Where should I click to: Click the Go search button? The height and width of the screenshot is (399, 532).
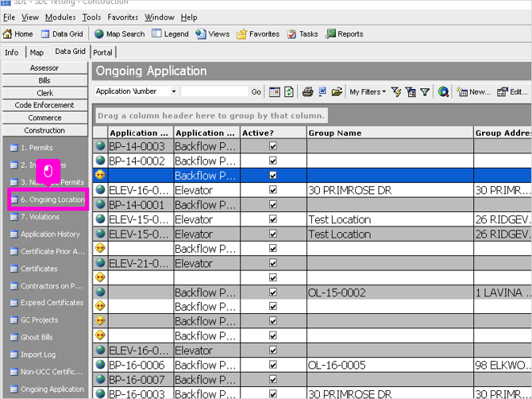tap(256, 91)
